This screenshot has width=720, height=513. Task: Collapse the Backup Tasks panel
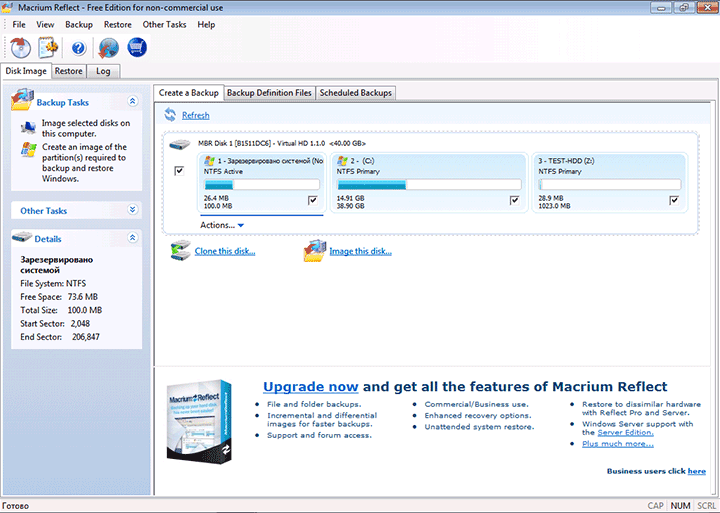coord(133,101)
